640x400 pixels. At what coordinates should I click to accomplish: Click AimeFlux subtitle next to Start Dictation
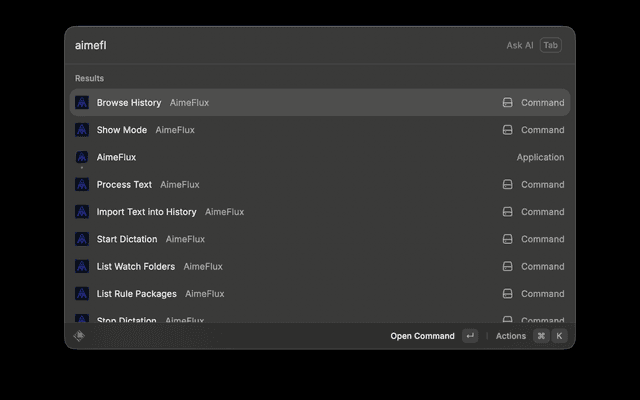point(185,239)
